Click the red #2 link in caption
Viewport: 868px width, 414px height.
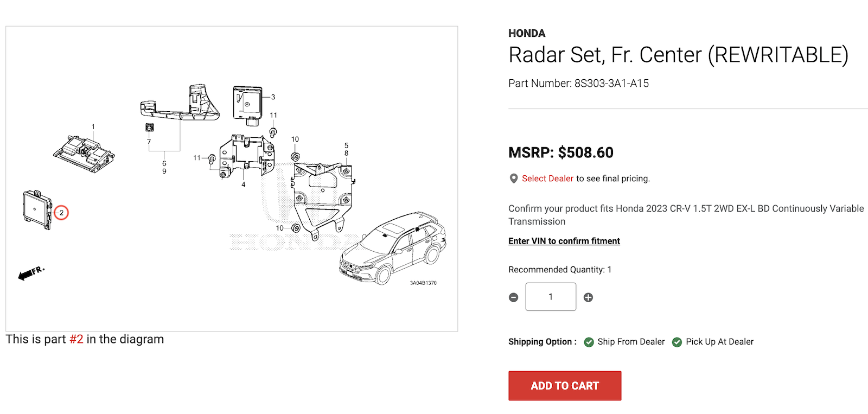point(76,339)
